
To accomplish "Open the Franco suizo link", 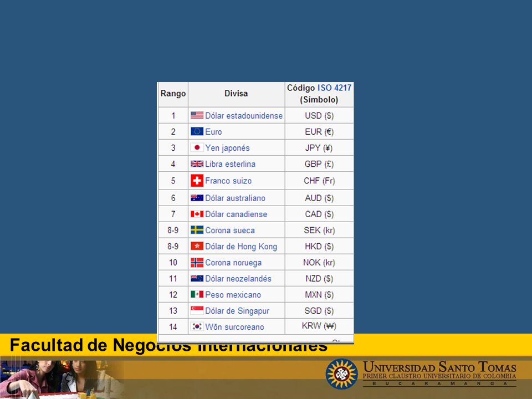I will (x=228, y=181).
